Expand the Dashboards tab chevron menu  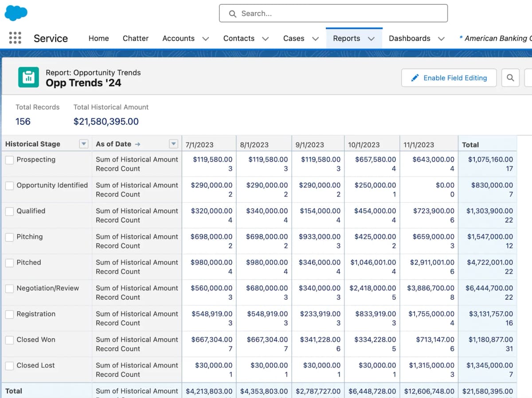442,39
